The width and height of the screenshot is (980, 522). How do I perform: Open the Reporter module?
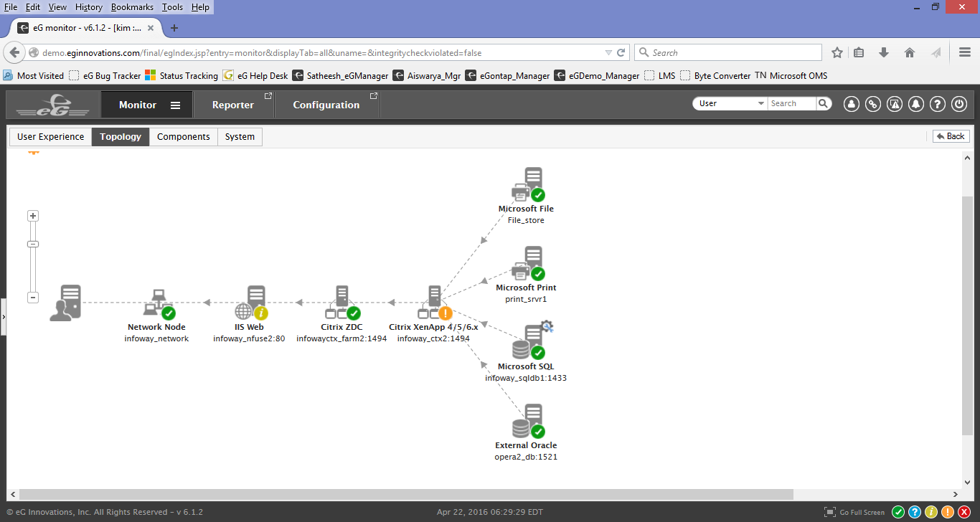[233, 105]
